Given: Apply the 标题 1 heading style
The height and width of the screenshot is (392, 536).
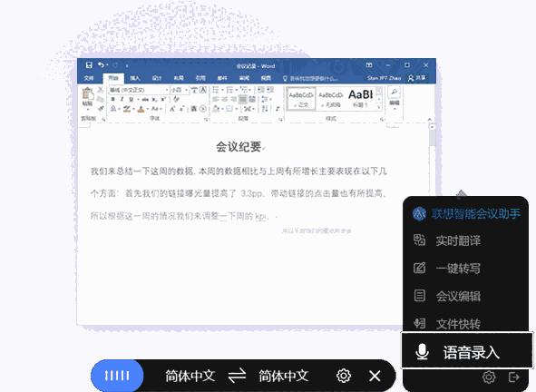Looking at the screenshot, I should click(x=360, y=98).
